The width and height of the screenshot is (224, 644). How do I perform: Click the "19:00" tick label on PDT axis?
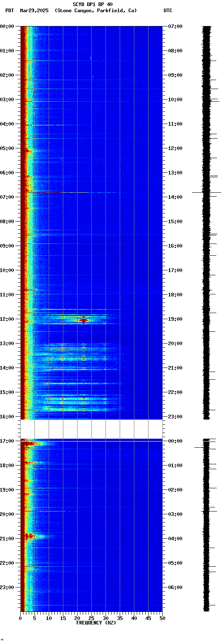(x=7, y=490)
